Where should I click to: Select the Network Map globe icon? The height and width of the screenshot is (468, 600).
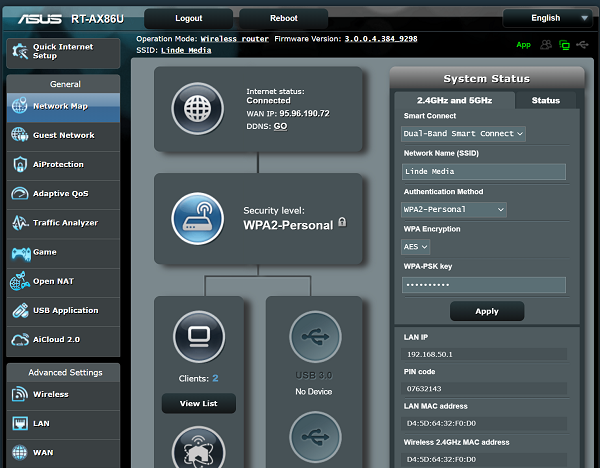coord(20,106)
